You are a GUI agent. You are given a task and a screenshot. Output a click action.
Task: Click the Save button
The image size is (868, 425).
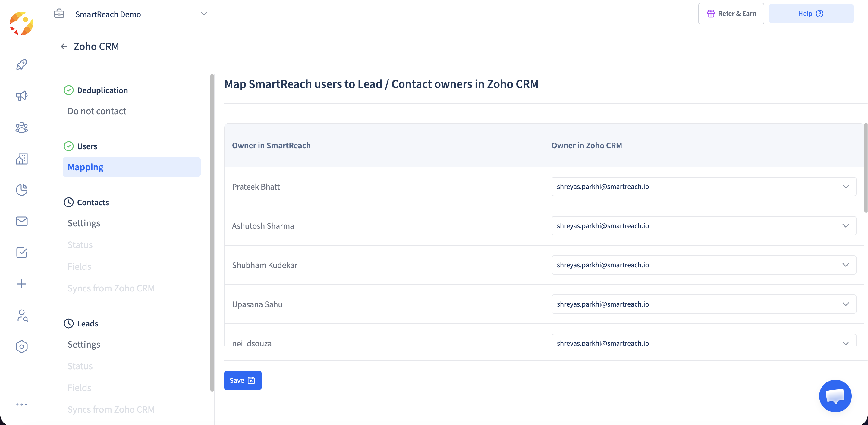[243, 380]
